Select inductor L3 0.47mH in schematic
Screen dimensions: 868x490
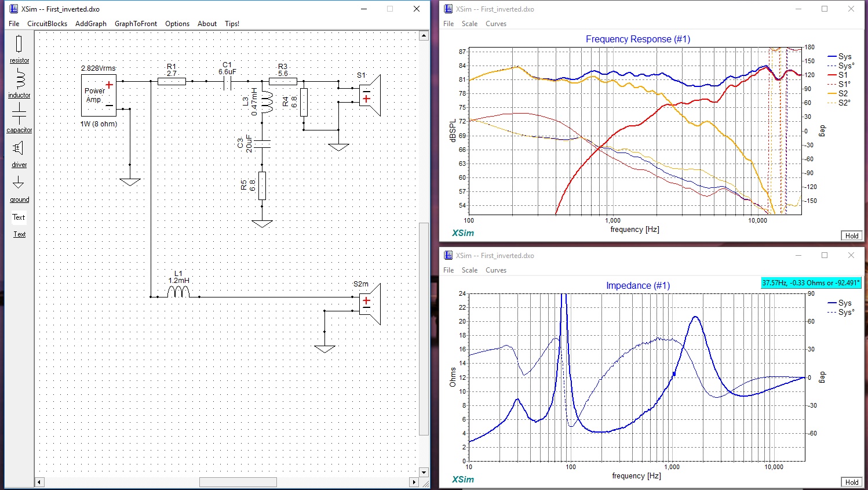coord(267,102)
